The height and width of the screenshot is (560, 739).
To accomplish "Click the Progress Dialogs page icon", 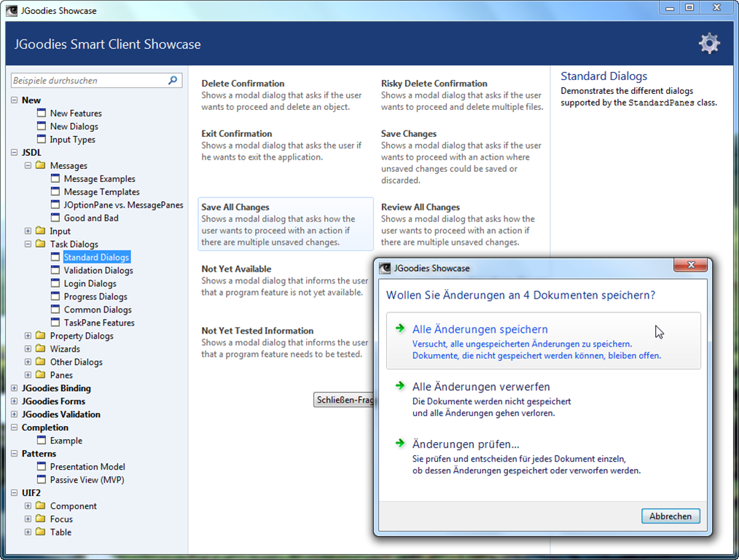I will [x=55, y=296].
